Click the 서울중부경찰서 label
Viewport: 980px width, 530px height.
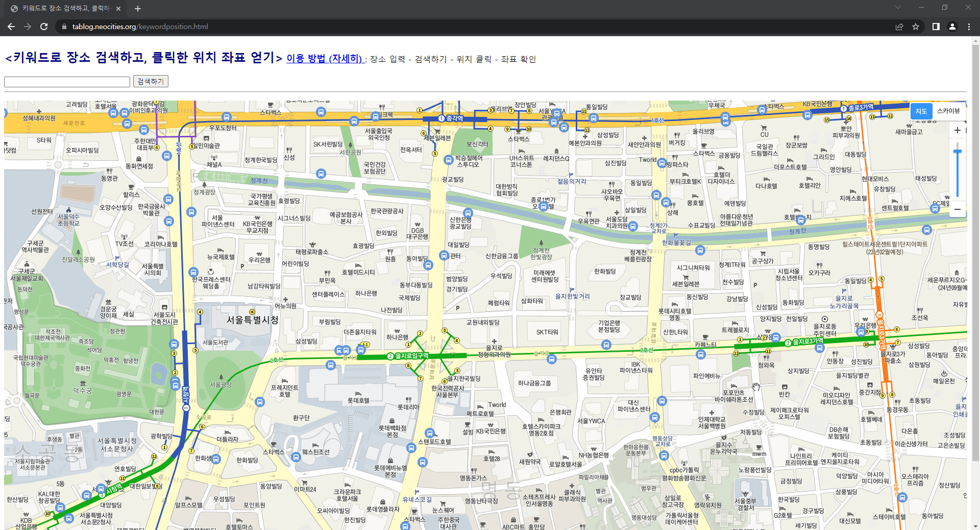(745, 504)
